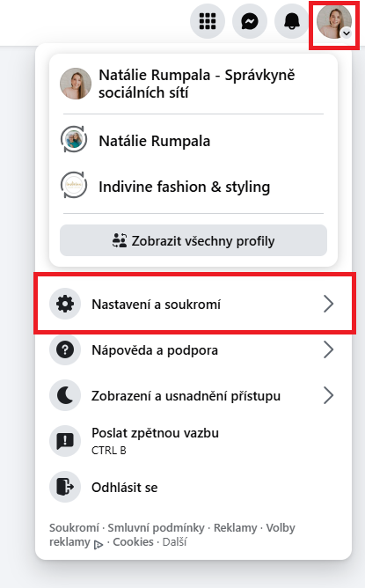Click the feedback exclamation icon

coord(65,441)
